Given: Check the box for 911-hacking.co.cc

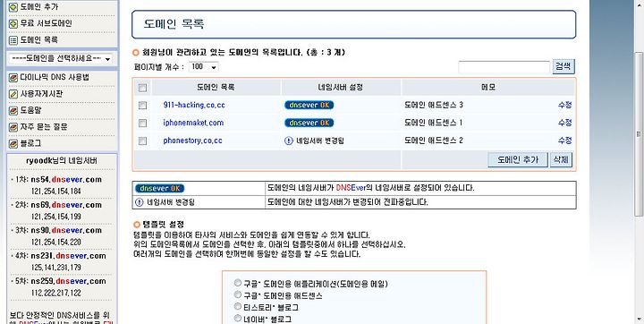Looking at the screenshot, I should (x=142, y=106).
